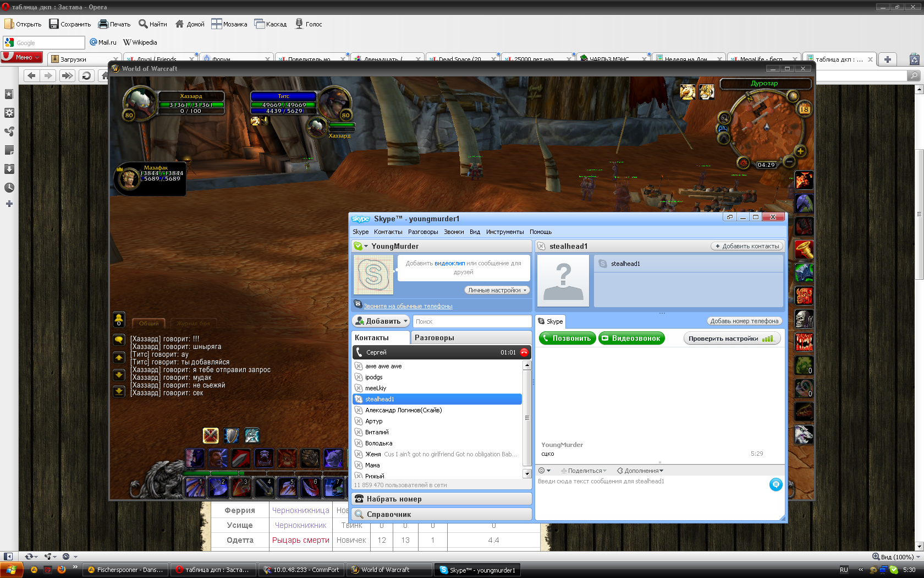924x578 pixels.
Task: Select contact meeLkiy
Action: pos(437,388)
